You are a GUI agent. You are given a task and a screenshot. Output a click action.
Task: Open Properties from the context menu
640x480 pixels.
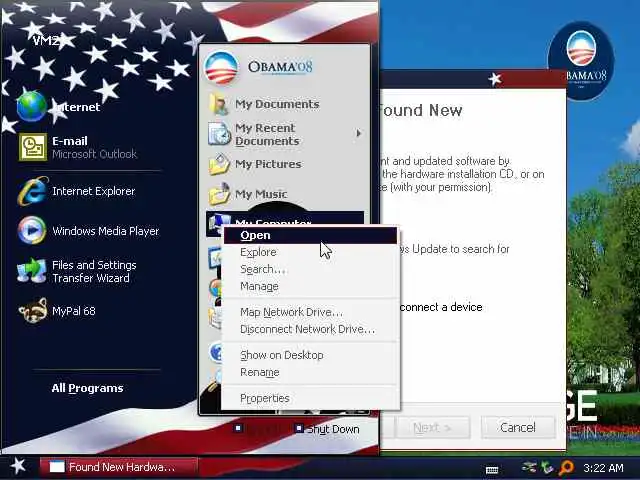[310, 398]
